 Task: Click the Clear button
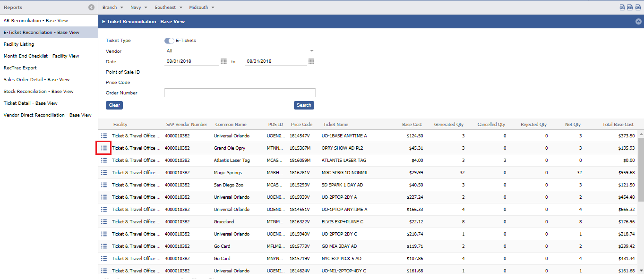click(114, 105)
